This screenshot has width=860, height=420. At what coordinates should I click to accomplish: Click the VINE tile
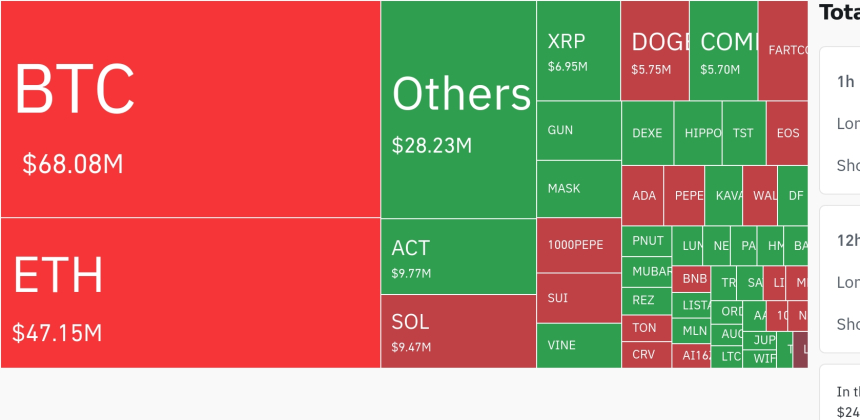pos(578,345)
